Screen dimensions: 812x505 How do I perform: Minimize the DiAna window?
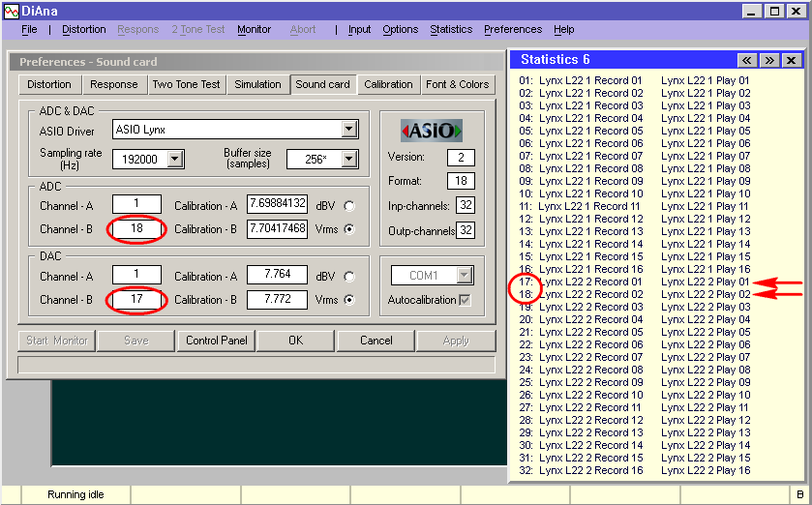tap(752, 11)
